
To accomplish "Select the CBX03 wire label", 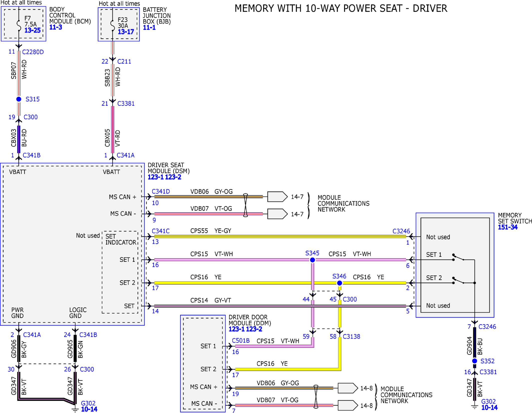I will coord(13,138).
